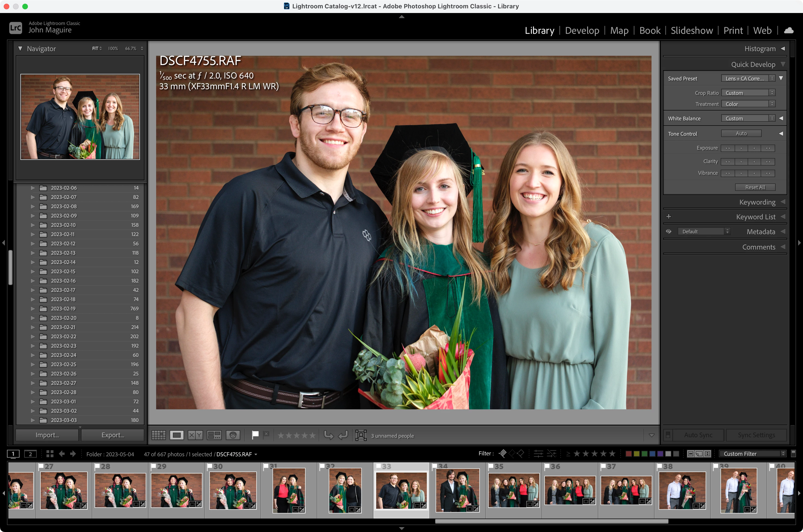803x532 pixels.
Task: Click the cloud sync status icon
Action: [789, 30]
